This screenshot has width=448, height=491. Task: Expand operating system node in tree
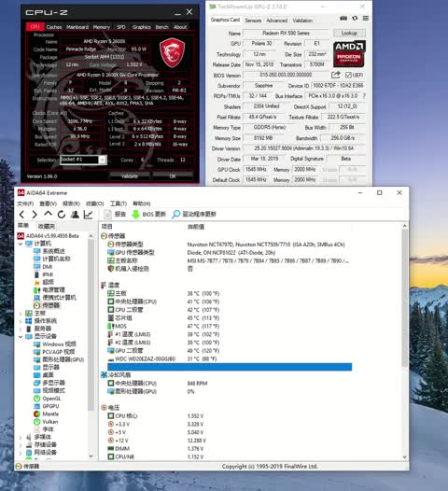point(21,321)
